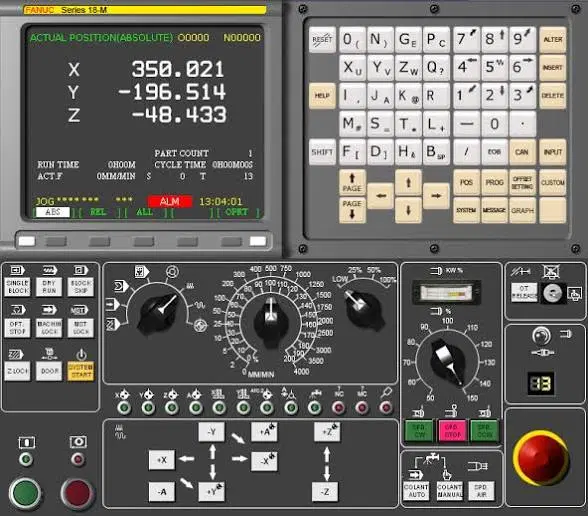Toggle the Single Block button
588x516 pixels.
coord(17,287)
